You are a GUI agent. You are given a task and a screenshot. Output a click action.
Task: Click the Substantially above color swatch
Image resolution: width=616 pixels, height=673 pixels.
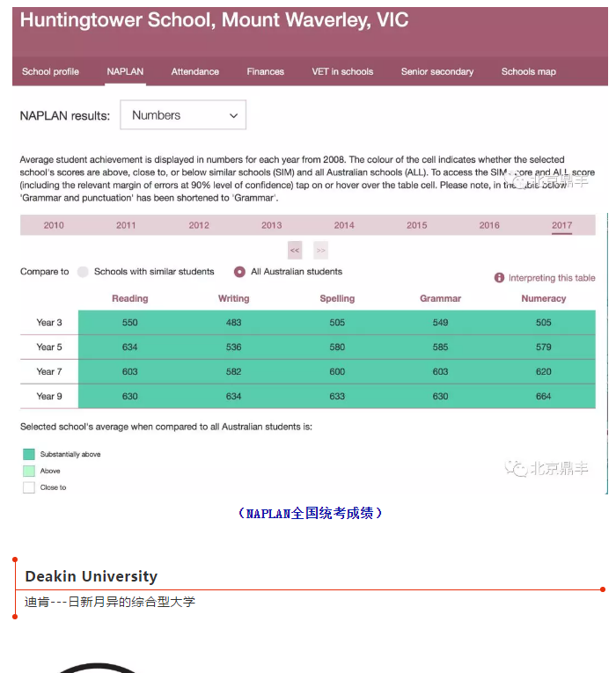pyautogui.click(x=29, y=455)
